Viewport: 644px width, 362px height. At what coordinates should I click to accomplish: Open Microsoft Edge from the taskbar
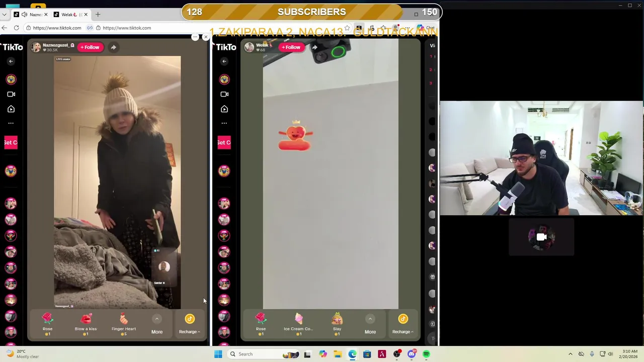(x=352, y=354)
